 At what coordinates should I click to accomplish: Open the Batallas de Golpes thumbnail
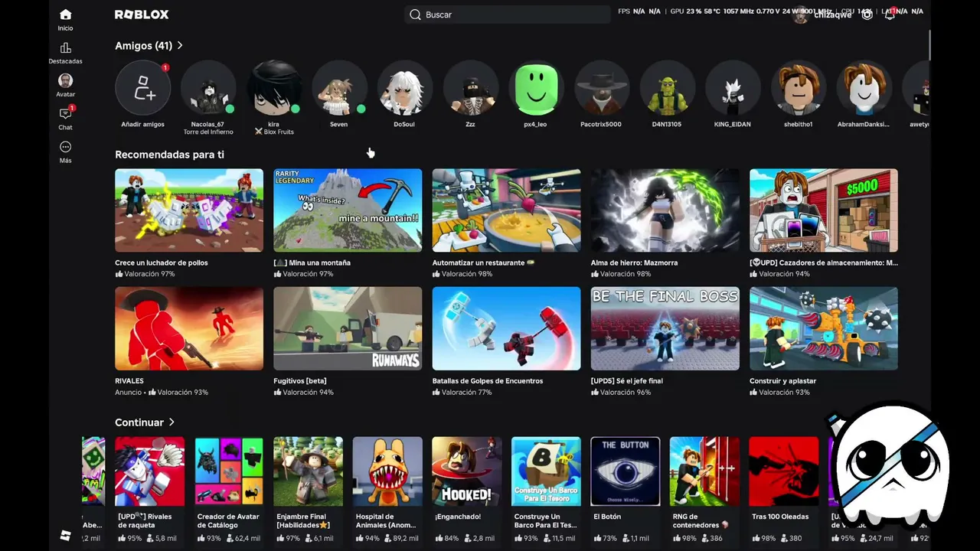pos(506,328)
